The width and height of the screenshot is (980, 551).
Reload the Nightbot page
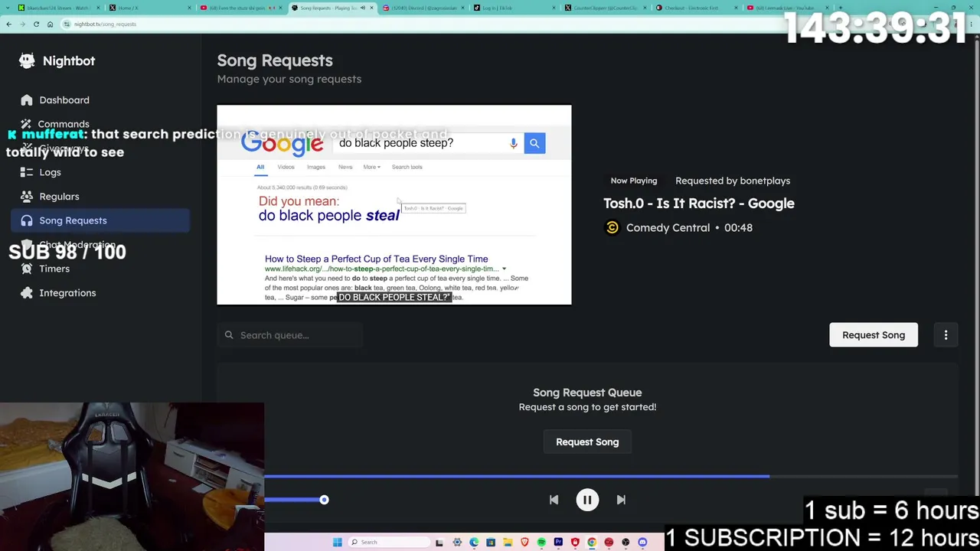click(36, 24)
